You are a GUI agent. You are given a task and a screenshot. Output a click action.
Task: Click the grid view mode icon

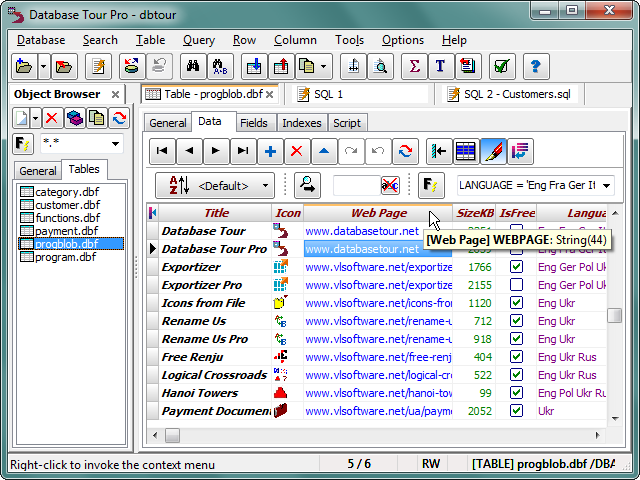point(465,151)
